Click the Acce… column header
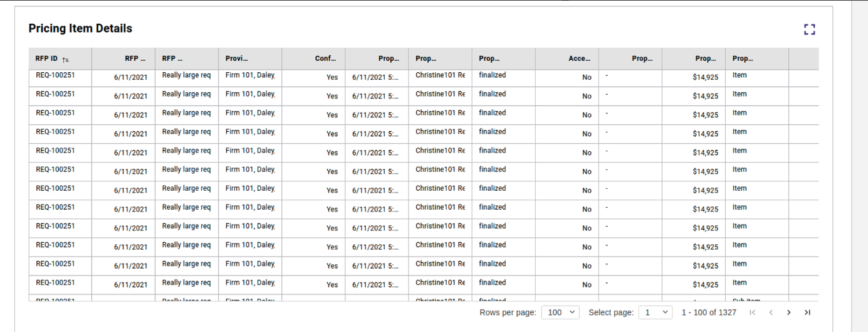This screenshot has height=332, width=868. (x=567, y=58)
